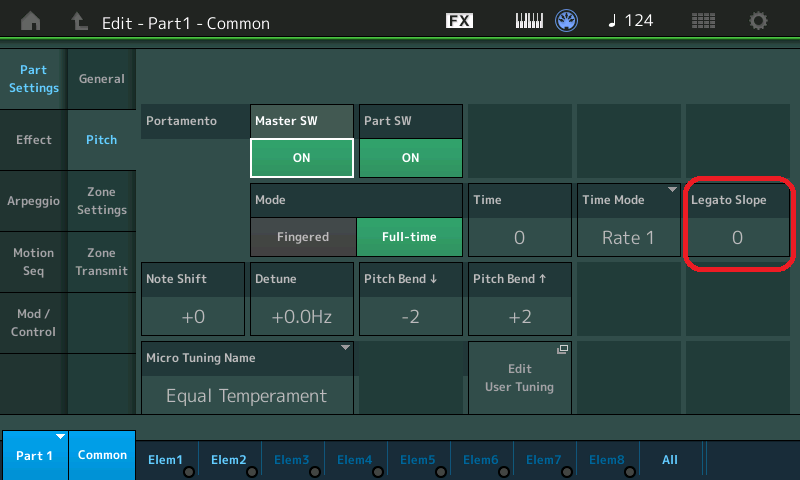Open the Zone Settings tab
The height and width of the screenshot is (480, 800).
point(102,201)
